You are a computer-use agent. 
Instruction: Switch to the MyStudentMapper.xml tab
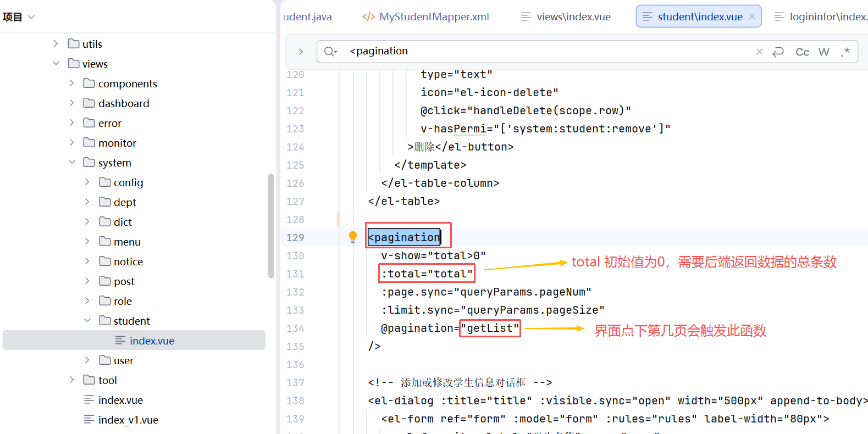(425, 16)
